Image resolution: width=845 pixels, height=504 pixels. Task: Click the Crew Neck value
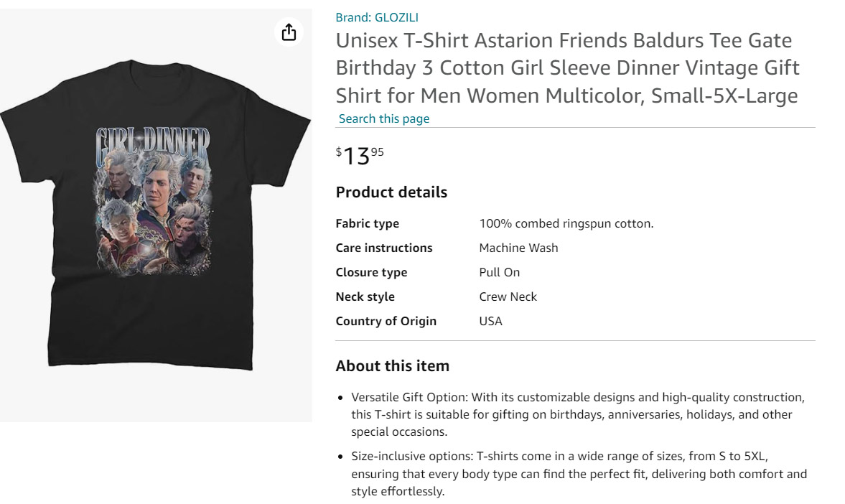(508, 297)
